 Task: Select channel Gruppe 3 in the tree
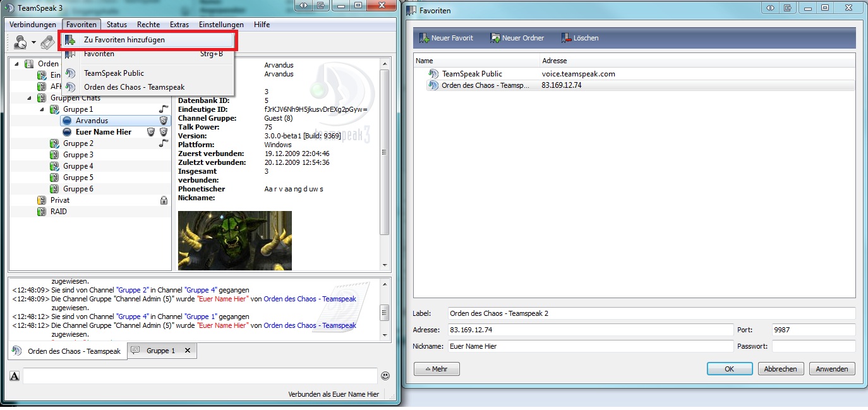point(78,155)
